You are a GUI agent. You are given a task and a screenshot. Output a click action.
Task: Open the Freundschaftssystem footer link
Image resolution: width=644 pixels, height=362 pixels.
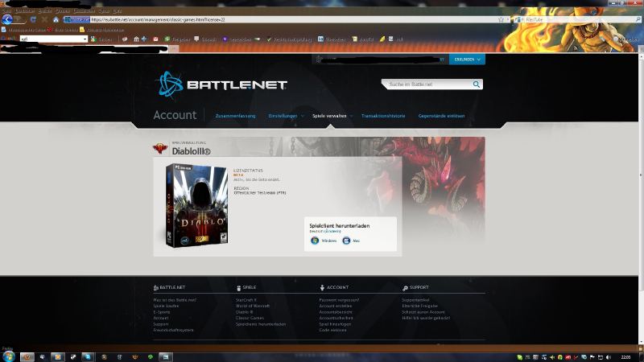pos(173,330)
